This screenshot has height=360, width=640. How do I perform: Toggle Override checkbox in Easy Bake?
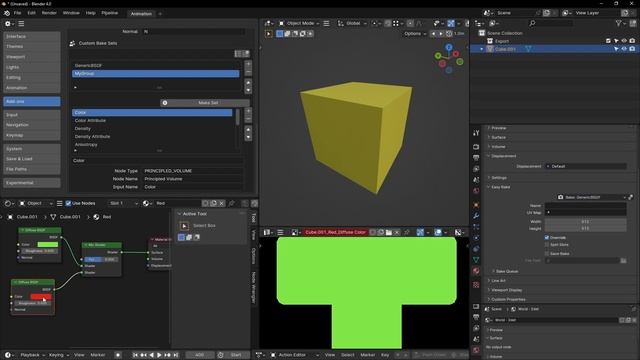pyautogui.click(x=547, y=238)
